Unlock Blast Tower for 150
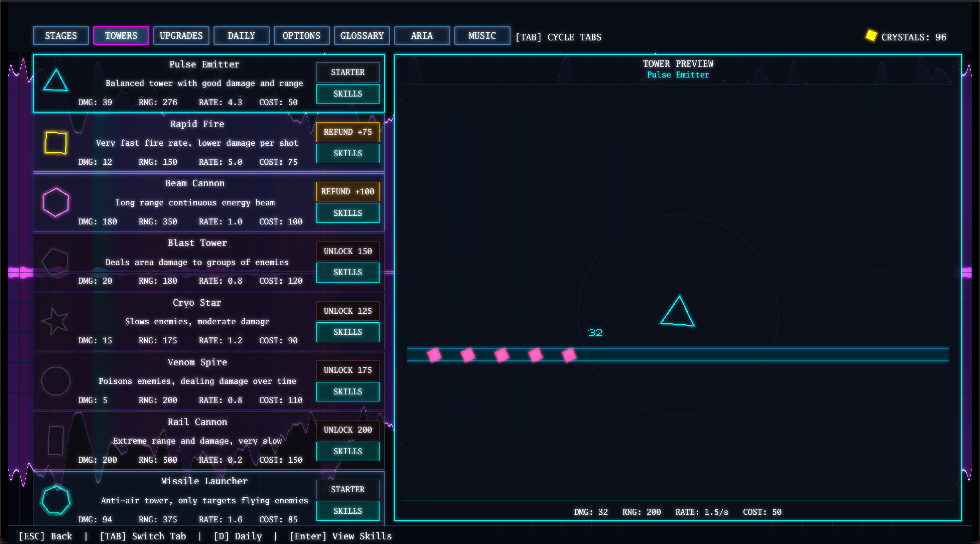The height and width of the screenshot is (544, 980). 347,251
